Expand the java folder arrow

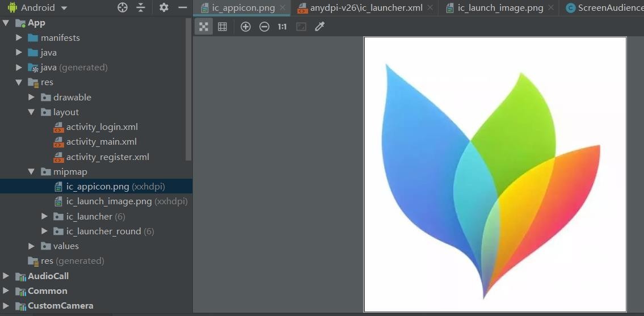click(19, 52)
